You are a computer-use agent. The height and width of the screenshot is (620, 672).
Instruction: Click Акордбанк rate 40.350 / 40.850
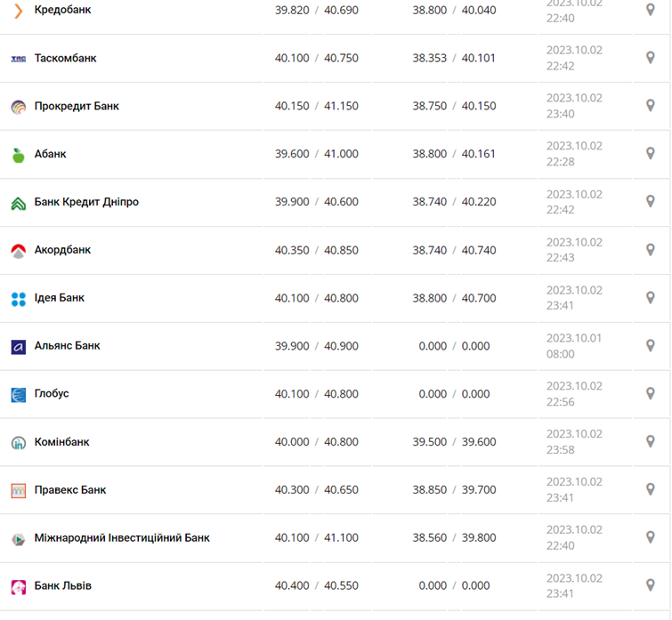[x=316, y=251]
